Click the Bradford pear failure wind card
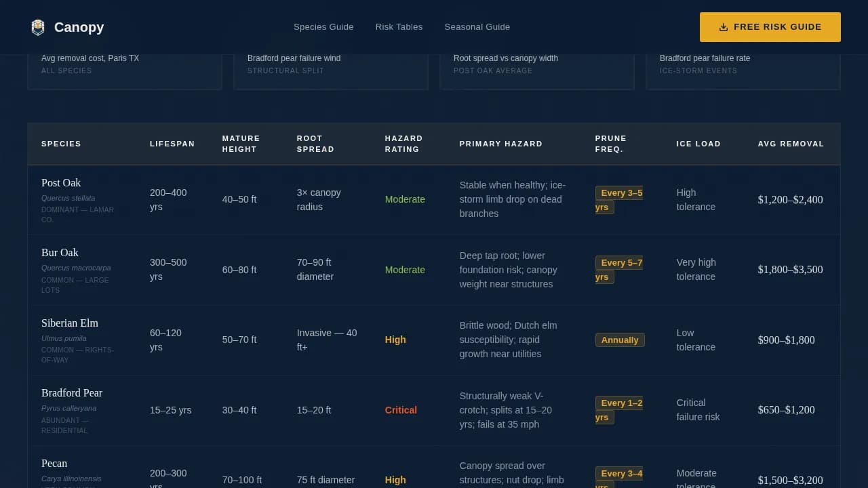The width and height of the screenshot is (868, 488). 331,71
